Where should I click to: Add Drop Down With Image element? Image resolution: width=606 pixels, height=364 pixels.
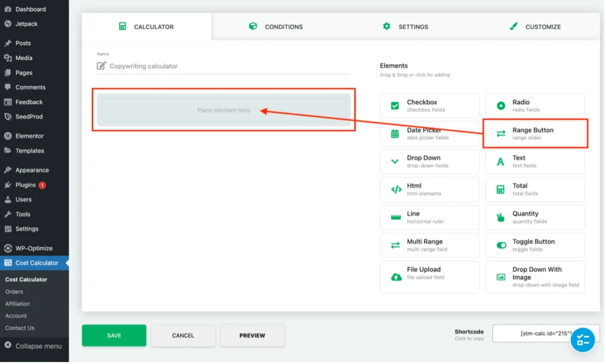coord(536,278)
